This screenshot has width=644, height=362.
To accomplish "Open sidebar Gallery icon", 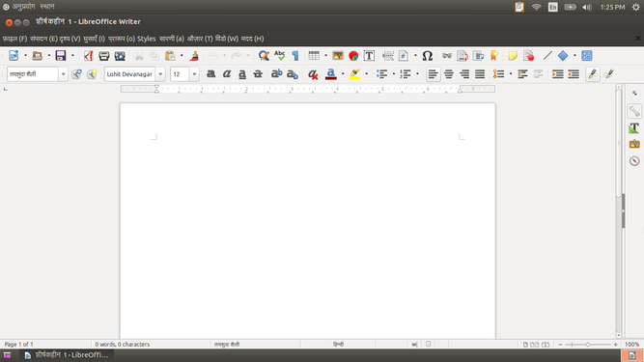I will coord(634,144).
